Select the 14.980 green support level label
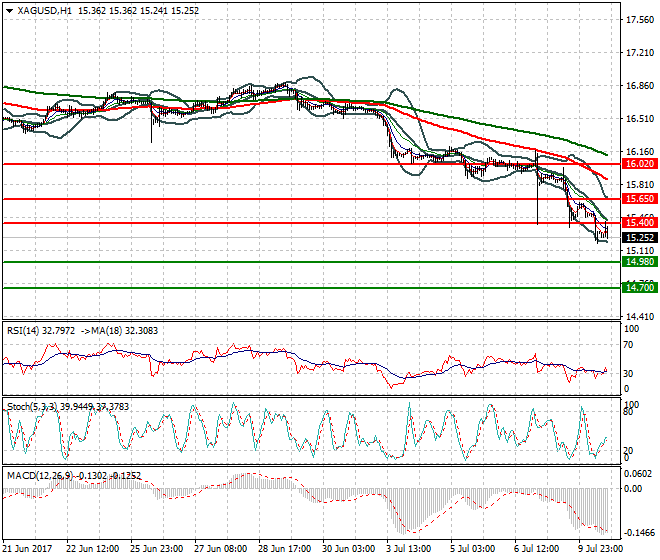 coord(640,262)
